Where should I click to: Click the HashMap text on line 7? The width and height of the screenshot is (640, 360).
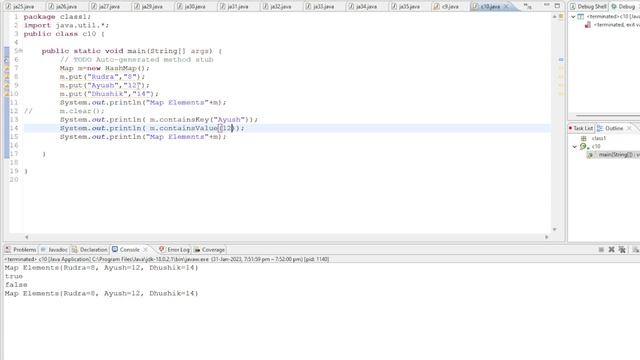pyautogui.click(x=122, y=68)
